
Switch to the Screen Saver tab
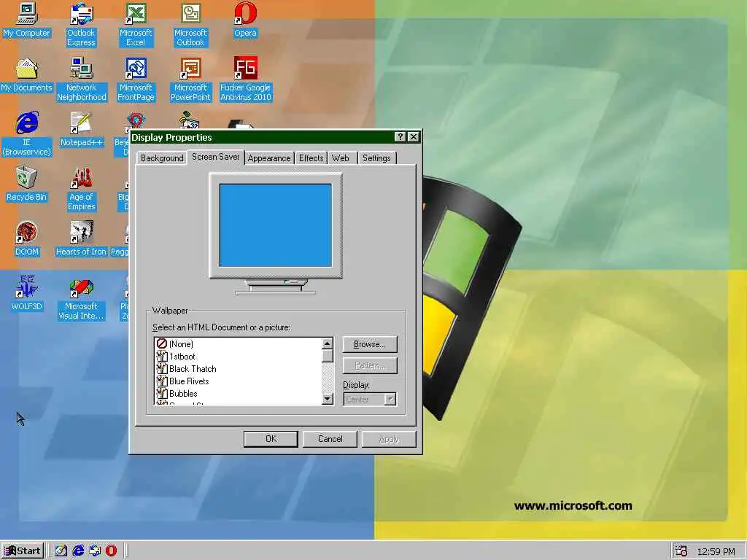coord(215,157)
